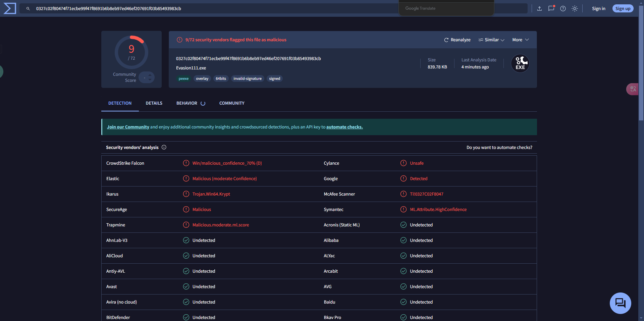Click the red alert icon beside flagged message

point(180,40)
